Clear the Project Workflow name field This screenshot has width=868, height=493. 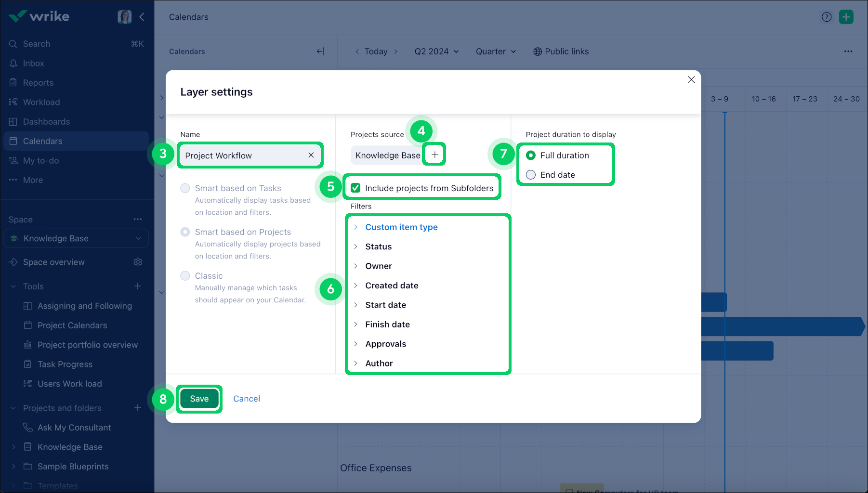pyautogui.click(x=311, y=155)
